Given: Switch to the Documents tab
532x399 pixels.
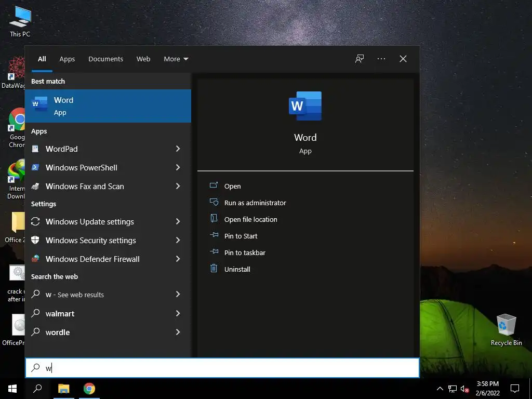Looking at the screenshot, I should [x=105, y=59].
